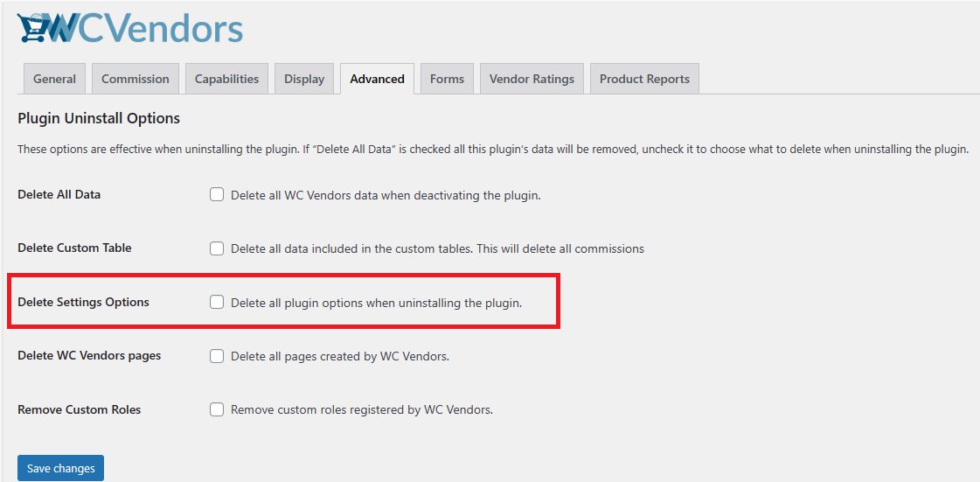The image size is (980, 482).
Task: Tick the Delete Settings Options checkbox
Action: click(217, 303)
